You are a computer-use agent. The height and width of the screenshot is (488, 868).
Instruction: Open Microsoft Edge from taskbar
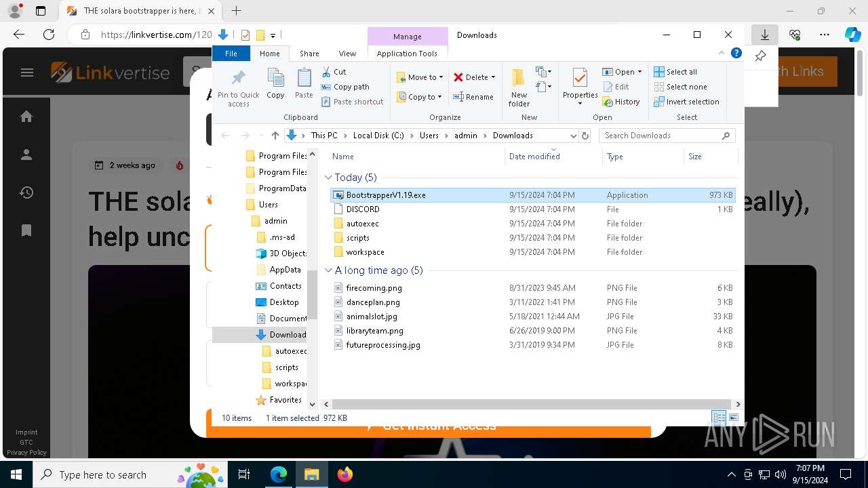pos(279,474)
